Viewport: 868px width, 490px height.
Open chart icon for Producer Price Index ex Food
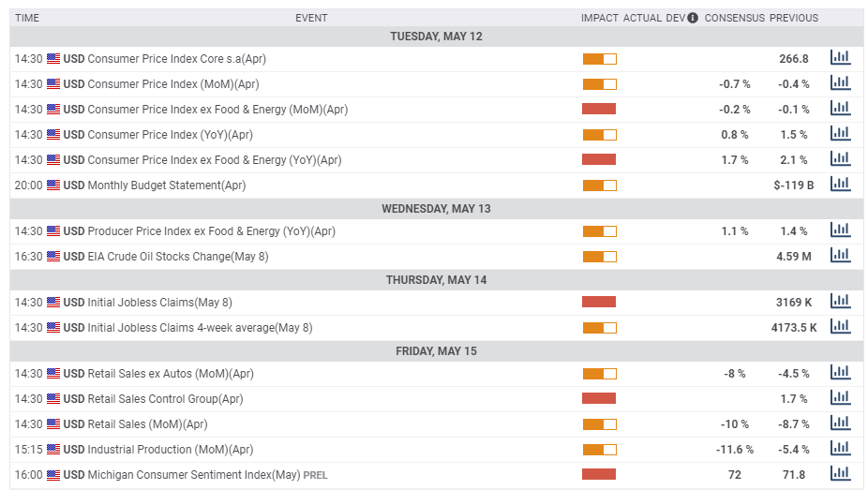[x=840, y=230]
